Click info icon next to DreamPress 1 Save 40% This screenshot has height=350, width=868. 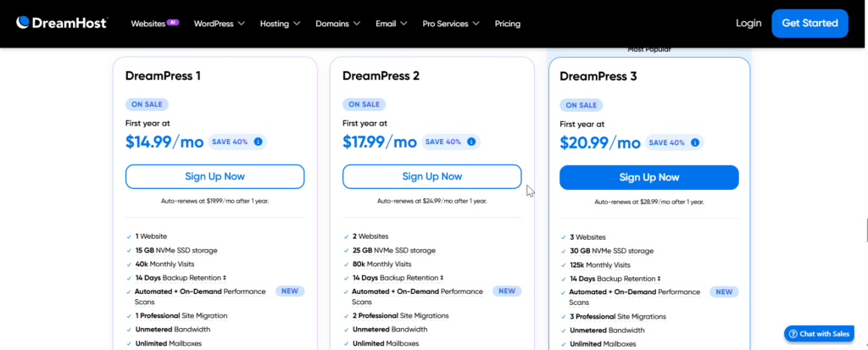click(x=258, y=142)
